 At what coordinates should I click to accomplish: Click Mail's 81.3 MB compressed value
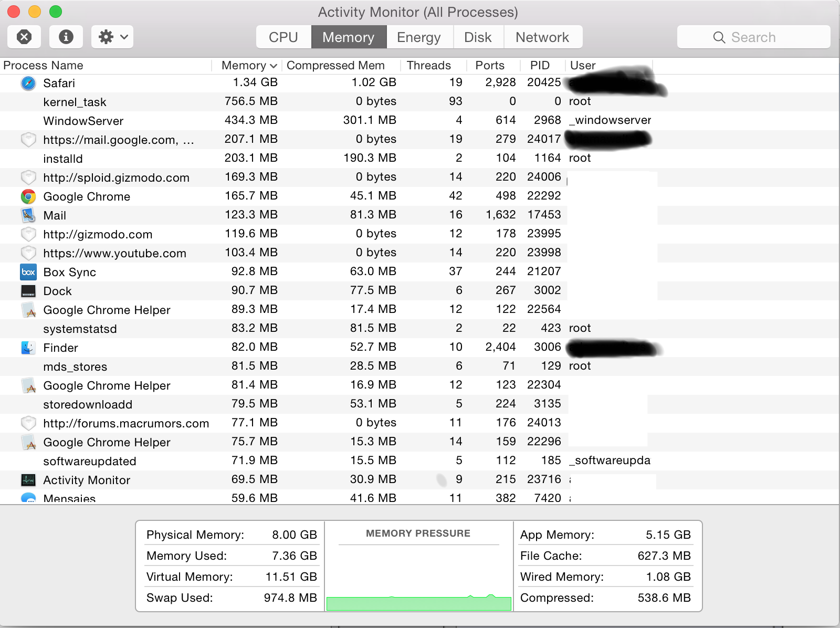[373, 215]
